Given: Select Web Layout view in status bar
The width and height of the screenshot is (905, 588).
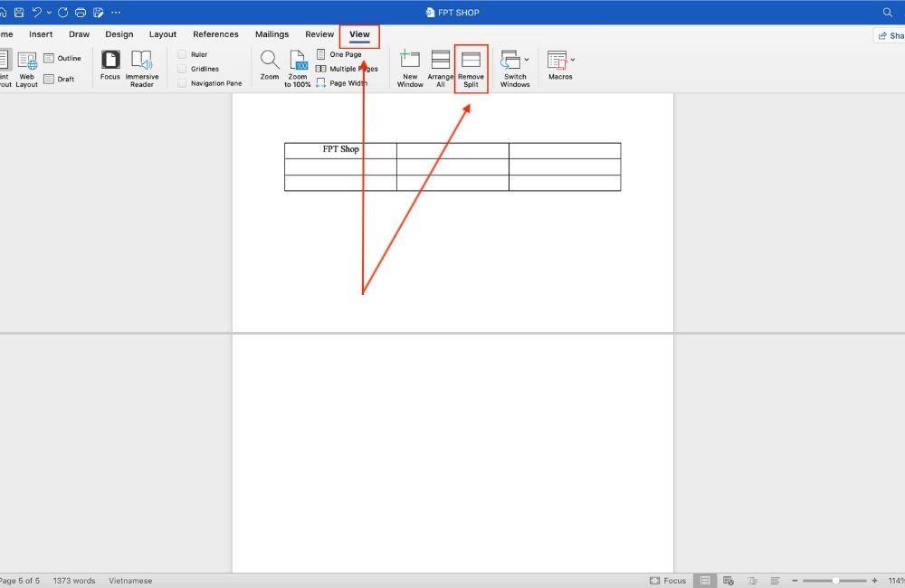Looking at the screenshot, I should click(729, 581).
